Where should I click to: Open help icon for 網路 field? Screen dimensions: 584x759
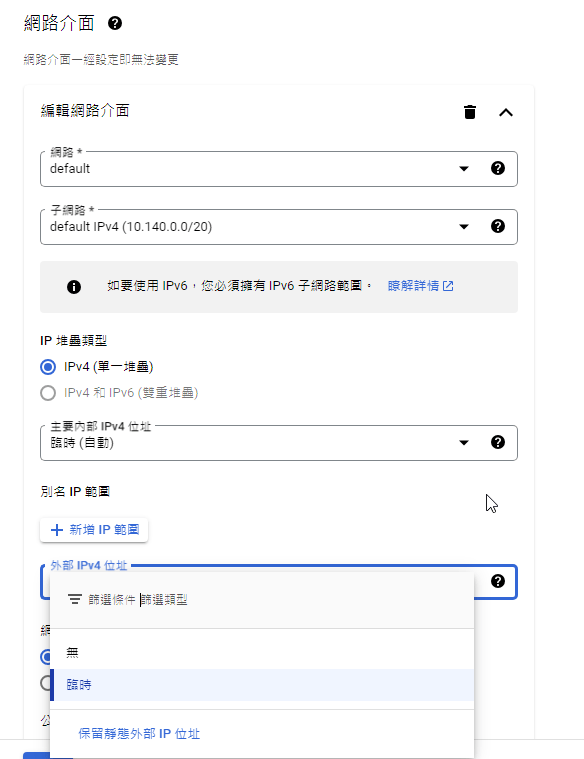498,168
